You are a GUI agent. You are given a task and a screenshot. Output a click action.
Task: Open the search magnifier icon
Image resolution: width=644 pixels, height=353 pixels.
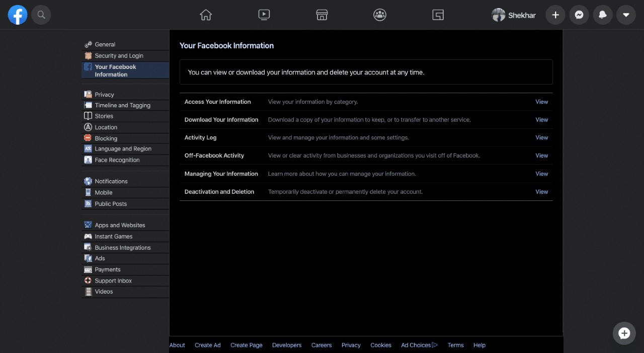41,15
